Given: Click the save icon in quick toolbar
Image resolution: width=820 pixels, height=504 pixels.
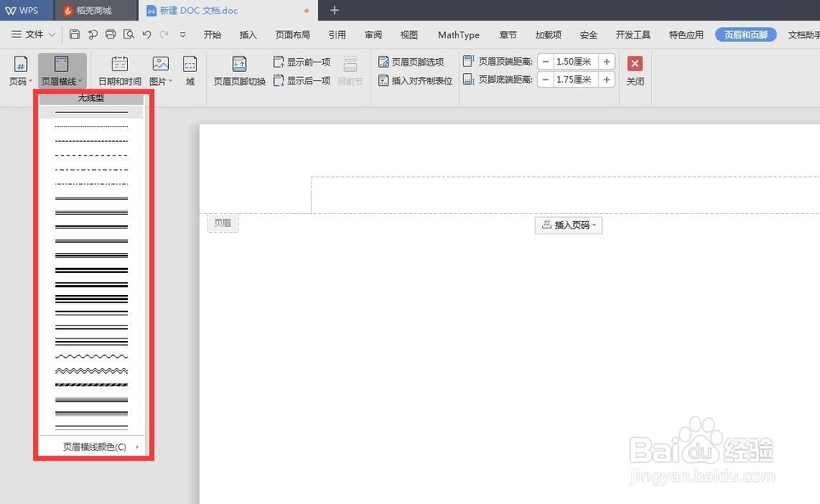Looking at the screenshot, I should tap(75, 34).
